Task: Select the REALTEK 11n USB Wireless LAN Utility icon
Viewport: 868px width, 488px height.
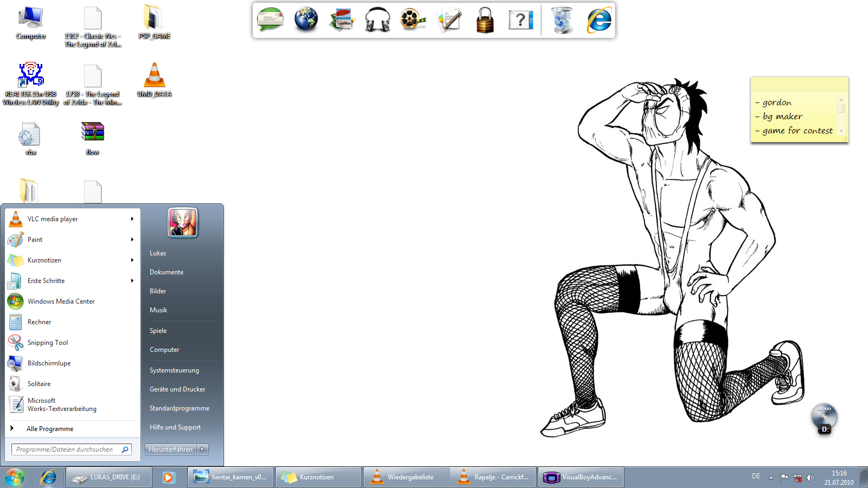Action: tap(31, 84)
